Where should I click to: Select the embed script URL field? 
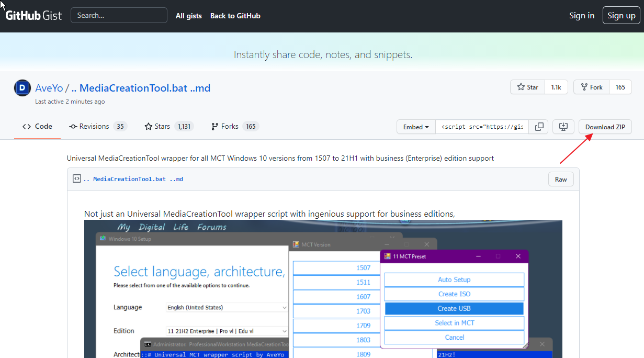(482, 127)
